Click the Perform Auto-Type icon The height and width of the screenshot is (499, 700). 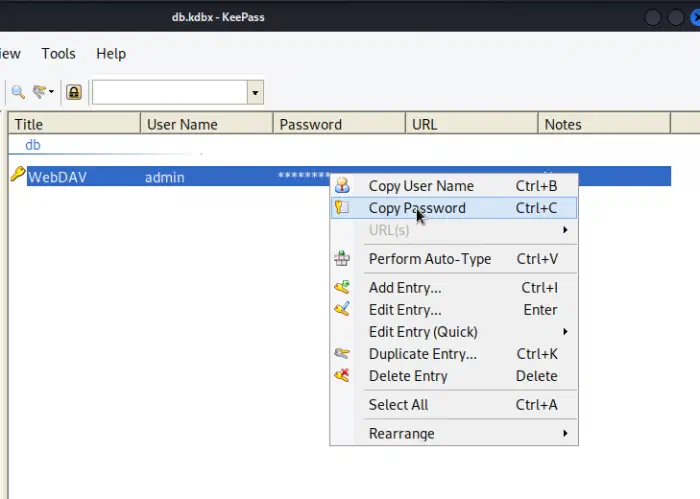tap(342, 258)
